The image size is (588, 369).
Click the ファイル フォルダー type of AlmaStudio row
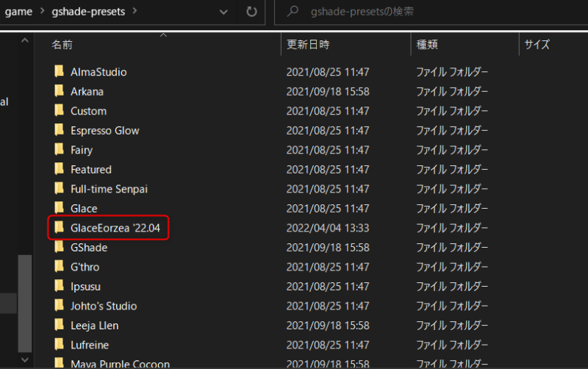pyautogui.click(x=452, y=71)
